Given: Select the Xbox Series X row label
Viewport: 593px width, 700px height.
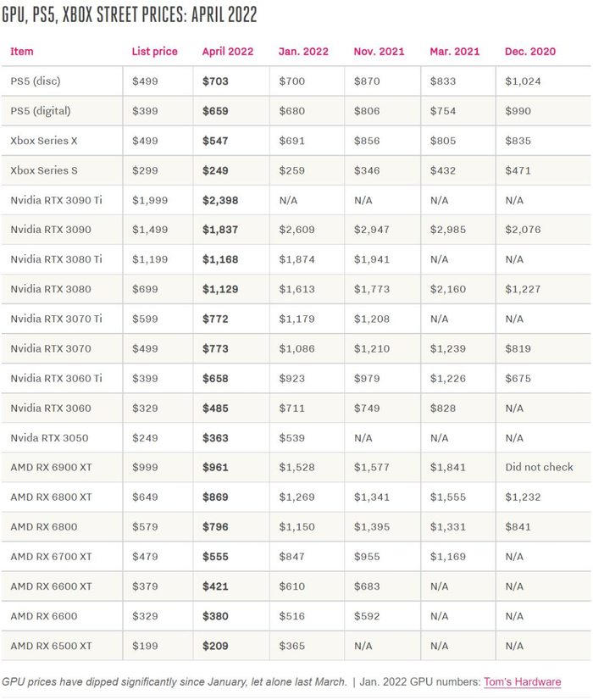Looking at the screenshot, I should (45, 141).
